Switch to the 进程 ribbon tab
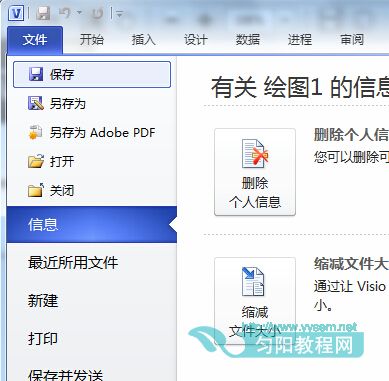389x381 pixels. [300, 40]
